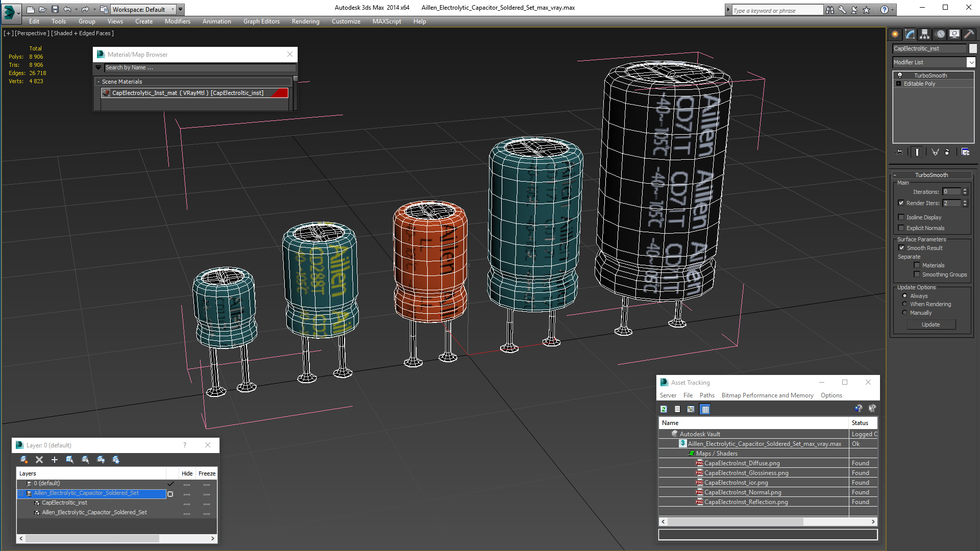Open the Modifier List dropdown
Image resolution: width=980 pixels, height=551 pixels.
pyautogui.click(x=970, y=62)
